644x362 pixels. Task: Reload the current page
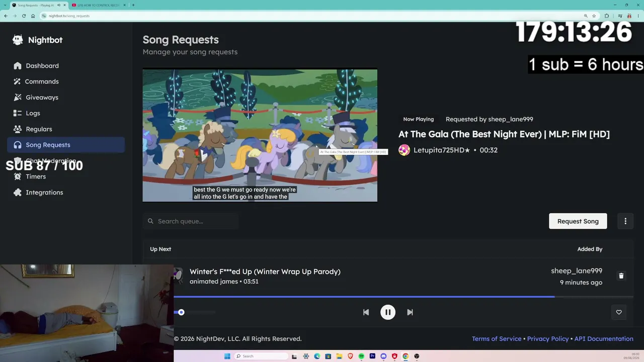click(x=24, y=16)
